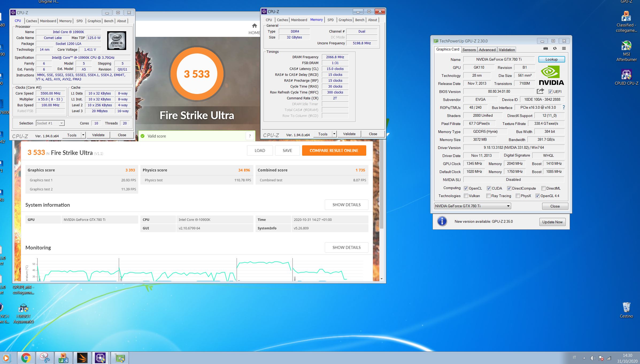
Task: Toggle the CUDA checkbox
Action: pyautogui.click(x=489, y=188)
